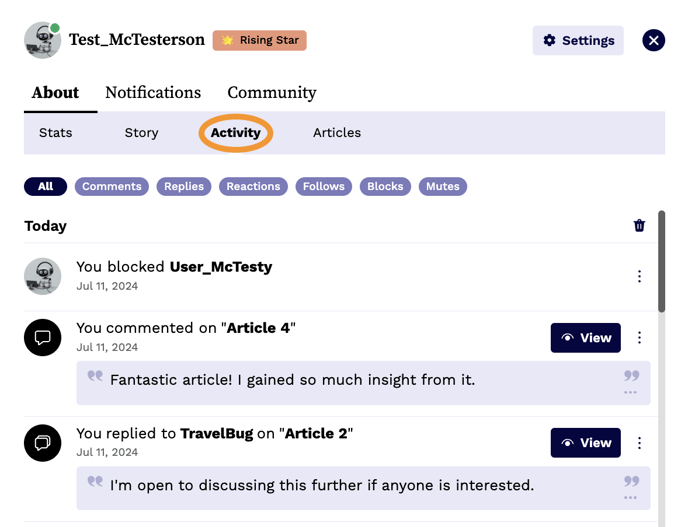Open three-dot menu for Article 4 comment
688x527 pixels.
pos(639,338)
